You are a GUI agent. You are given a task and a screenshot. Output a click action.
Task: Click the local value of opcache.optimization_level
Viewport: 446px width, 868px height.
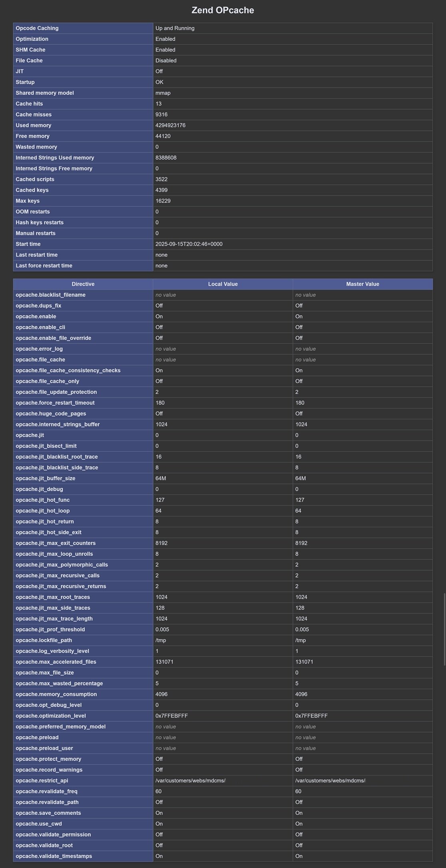[171, 716]
